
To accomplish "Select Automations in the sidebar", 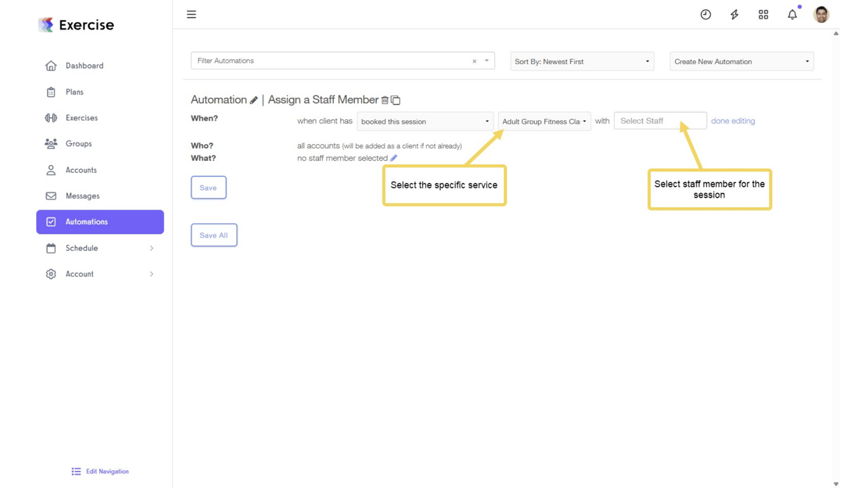I will (x=86, y=222).
